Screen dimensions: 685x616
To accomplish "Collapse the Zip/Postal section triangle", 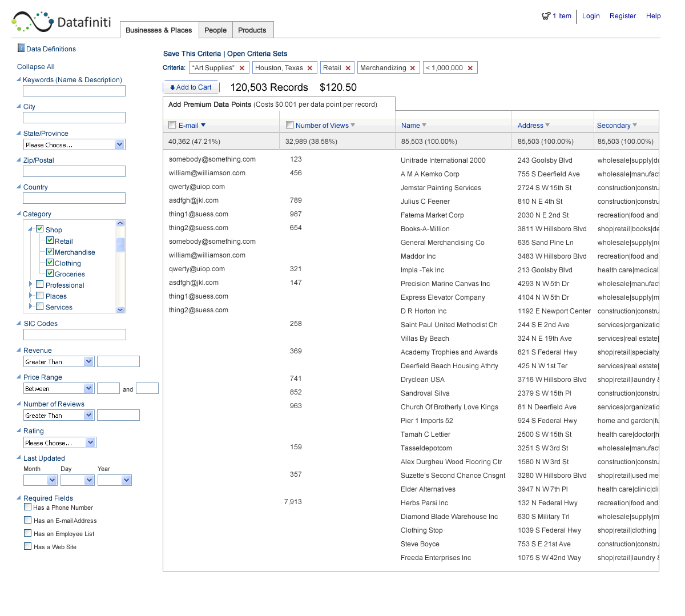I will (19, 160).
